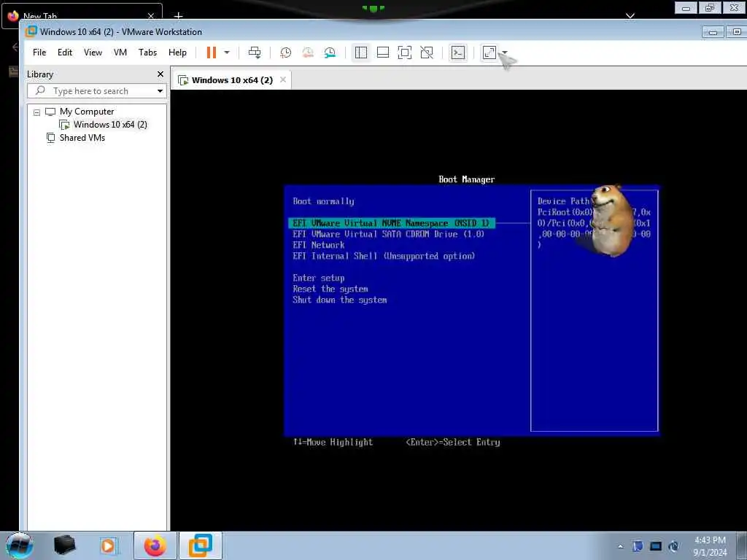Open the Tabs menu
This screenshot has width=747, height=560.
(147, 52)
